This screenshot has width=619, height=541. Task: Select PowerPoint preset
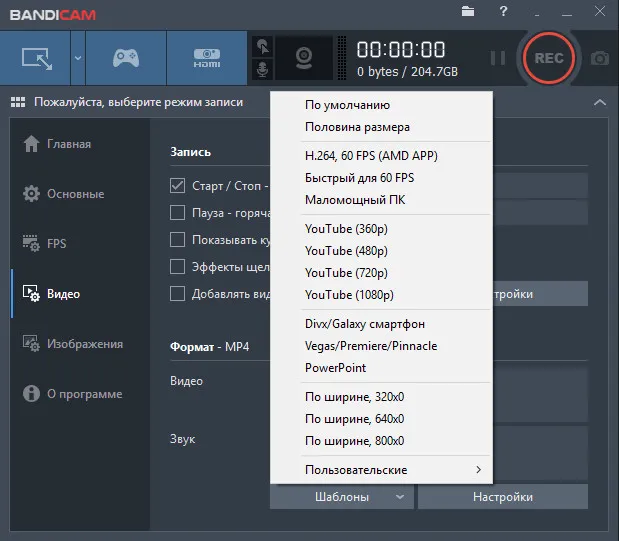381,368
